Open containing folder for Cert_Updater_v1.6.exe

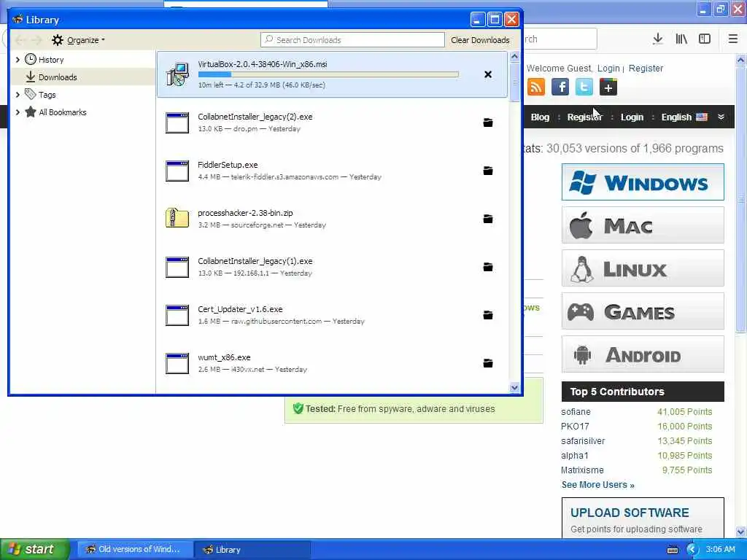[488, 315]
